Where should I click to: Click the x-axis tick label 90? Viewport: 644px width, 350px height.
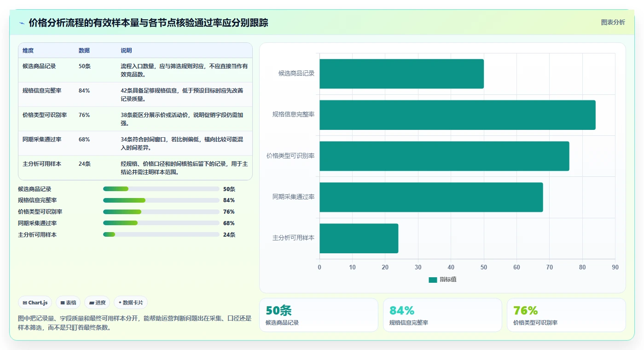coord(615,267)
